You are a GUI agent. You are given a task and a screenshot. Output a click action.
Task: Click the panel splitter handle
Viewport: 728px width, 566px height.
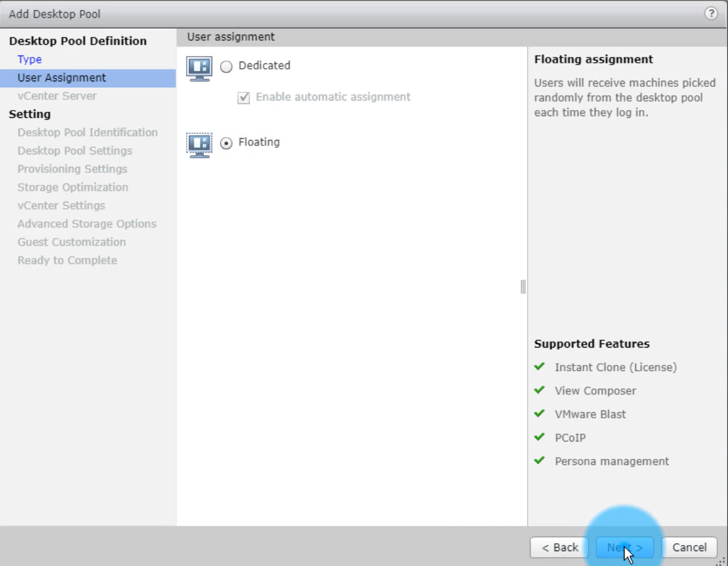point(523,287)
